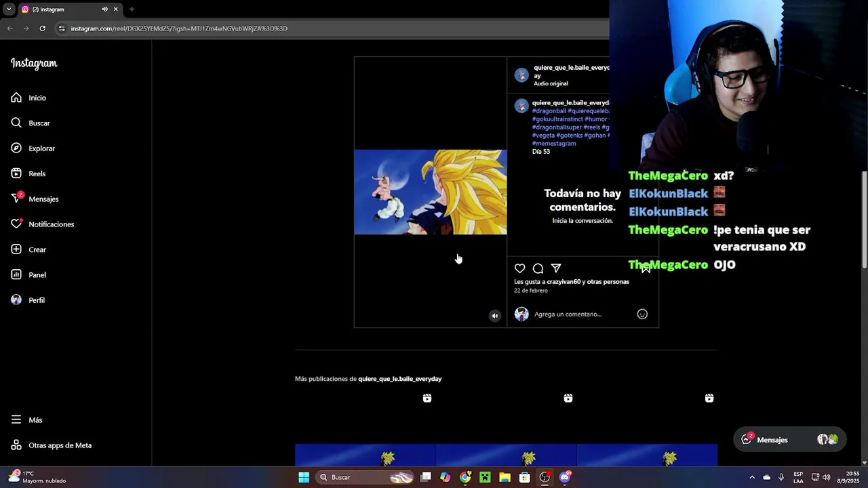Open File Explorer on taskbar
This screenshot has width=868, height=488.
(505, 477)
